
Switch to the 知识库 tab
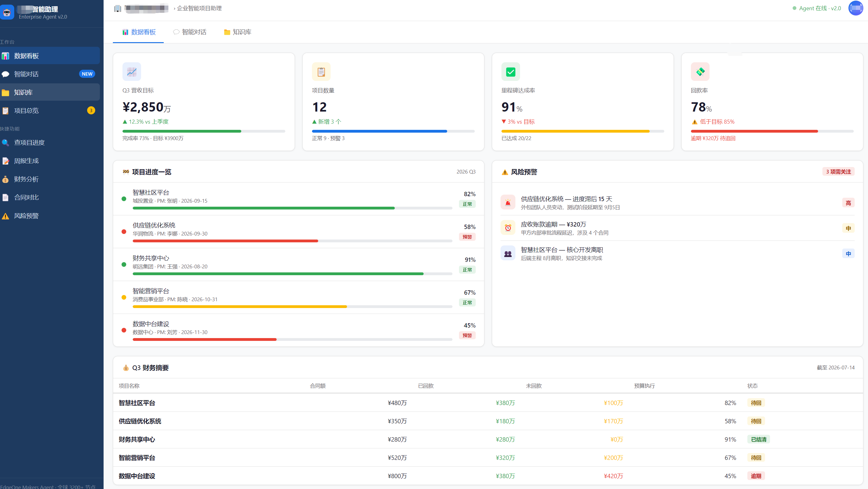238,32
